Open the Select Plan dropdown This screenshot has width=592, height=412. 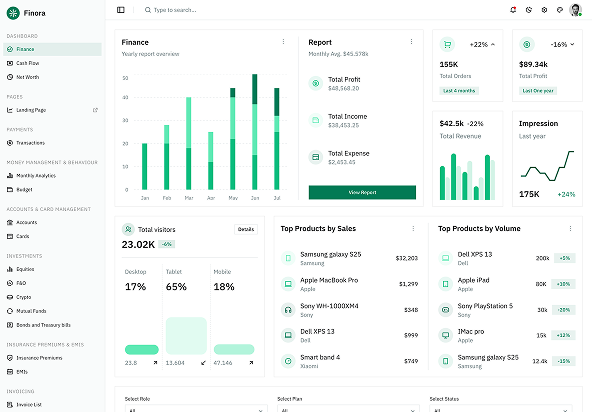pyautogui.click(x=348, y=409)
